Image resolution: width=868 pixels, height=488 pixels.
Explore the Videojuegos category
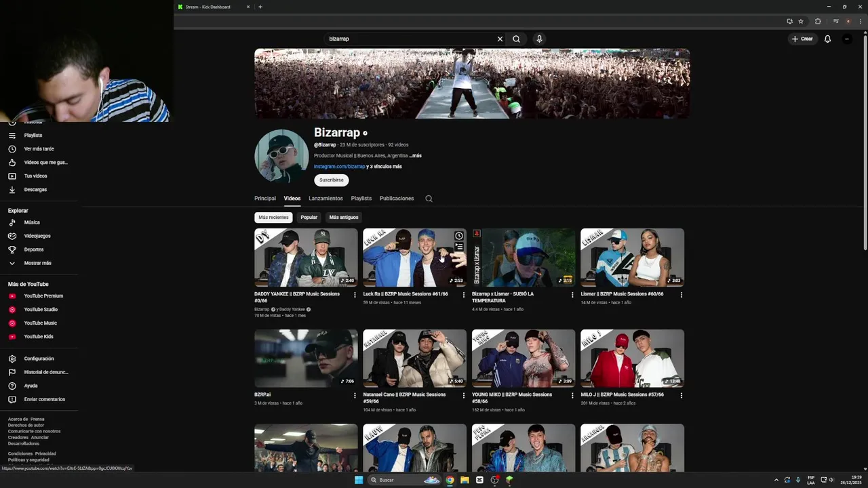37,236
